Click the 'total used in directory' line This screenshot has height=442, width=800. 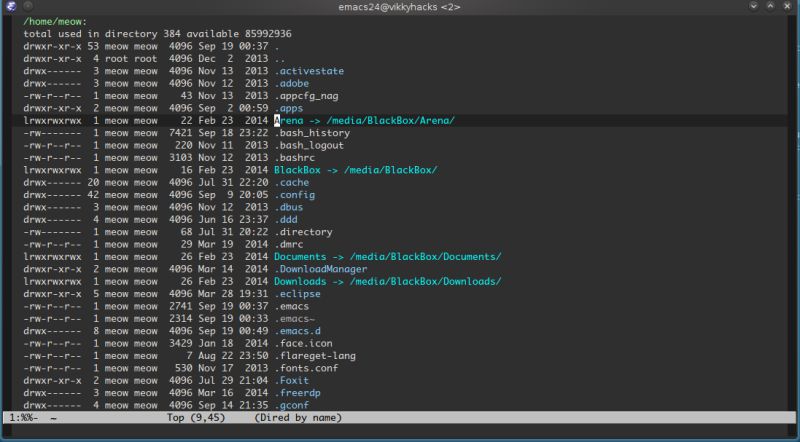pos(157,34)
